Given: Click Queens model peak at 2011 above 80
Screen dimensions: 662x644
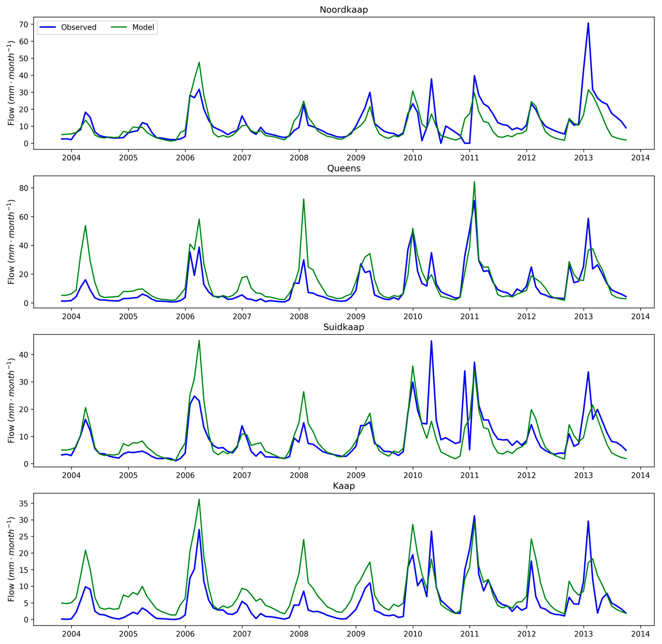Looking at the screenshot, I should (474, 182).
